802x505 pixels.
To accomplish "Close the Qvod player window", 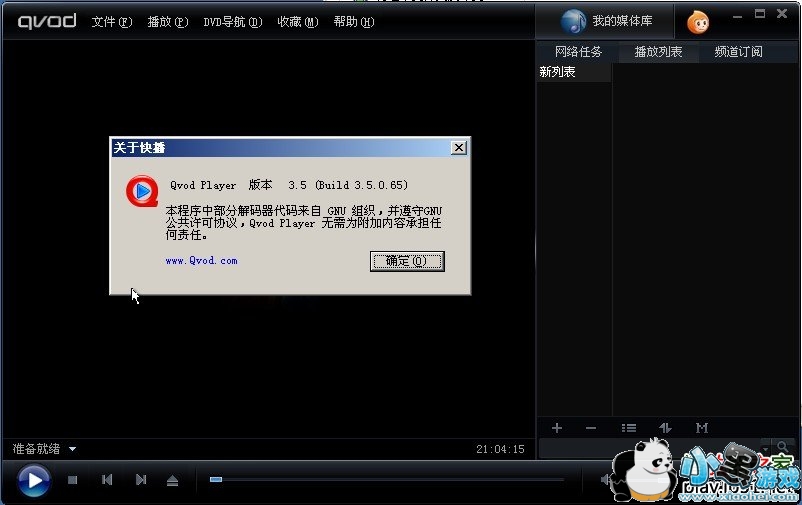I will (782, 14).
